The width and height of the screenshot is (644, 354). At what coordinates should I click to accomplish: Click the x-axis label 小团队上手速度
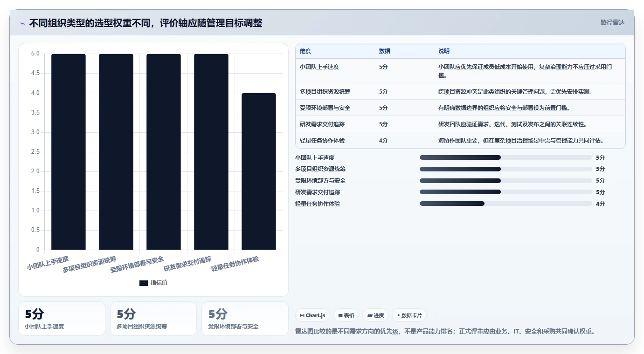click(48, 263)
